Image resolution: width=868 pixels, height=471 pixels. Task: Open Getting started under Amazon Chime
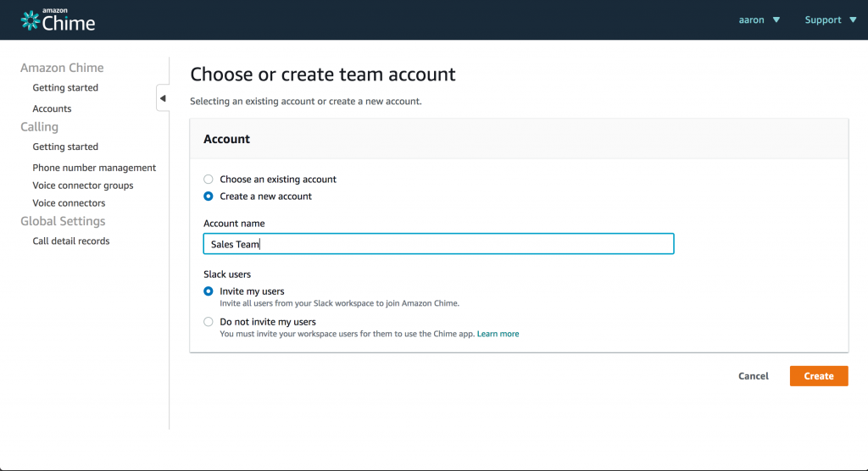65,87
